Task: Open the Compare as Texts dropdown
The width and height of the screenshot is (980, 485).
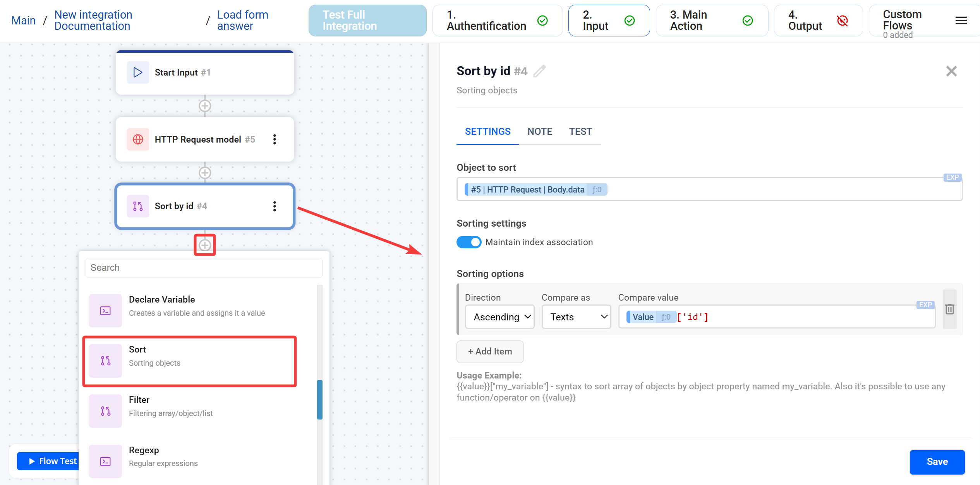Action: pyautogui.click(x=576, y=317)
